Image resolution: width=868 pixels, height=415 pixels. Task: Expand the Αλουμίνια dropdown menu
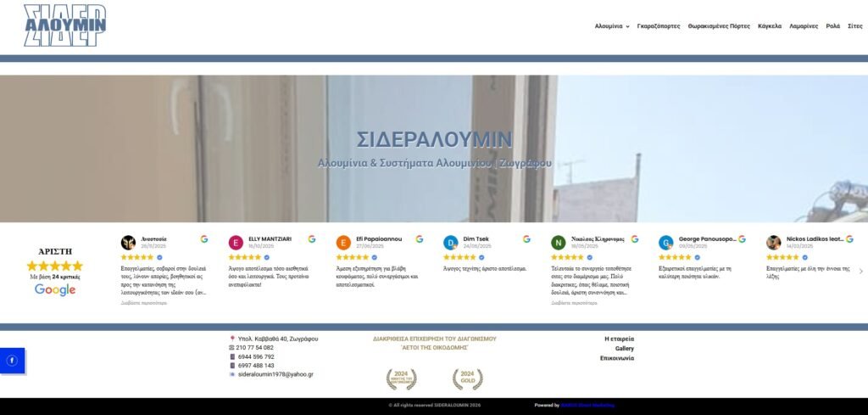tap(612, 26)
